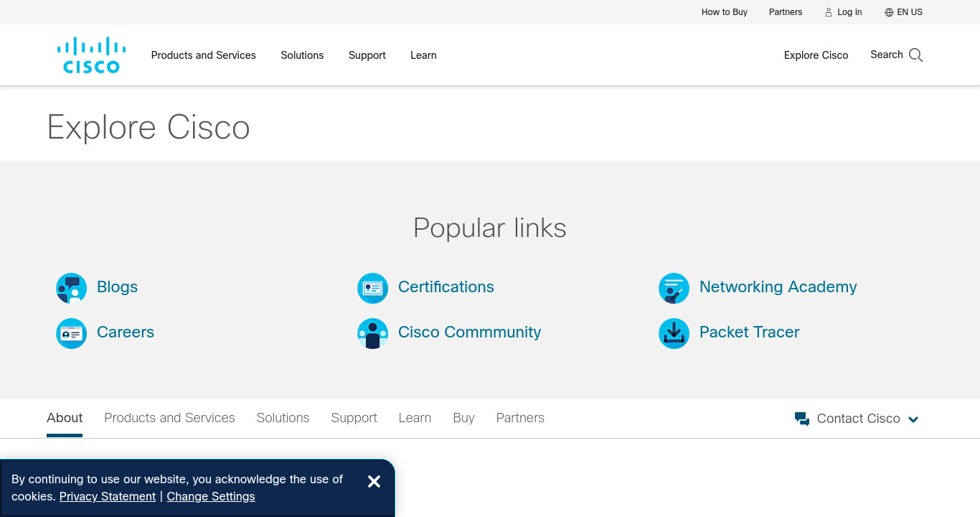Click the Packet Tracer download icon
The image size is (980, 517).
coord(674,334)
